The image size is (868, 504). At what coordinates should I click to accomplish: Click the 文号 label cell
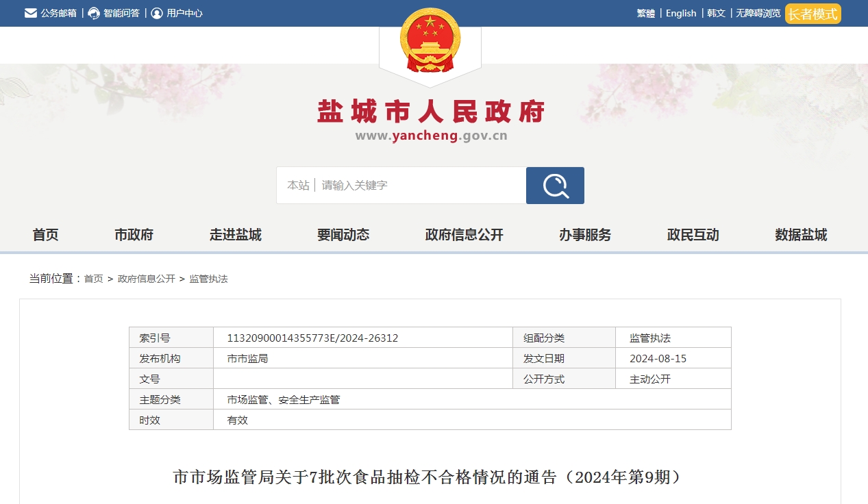click(x=171, y=379)
